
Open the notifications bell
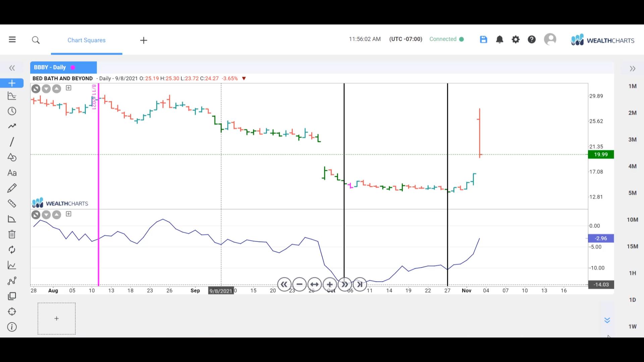pyautogui.click(x=499, y=40)
